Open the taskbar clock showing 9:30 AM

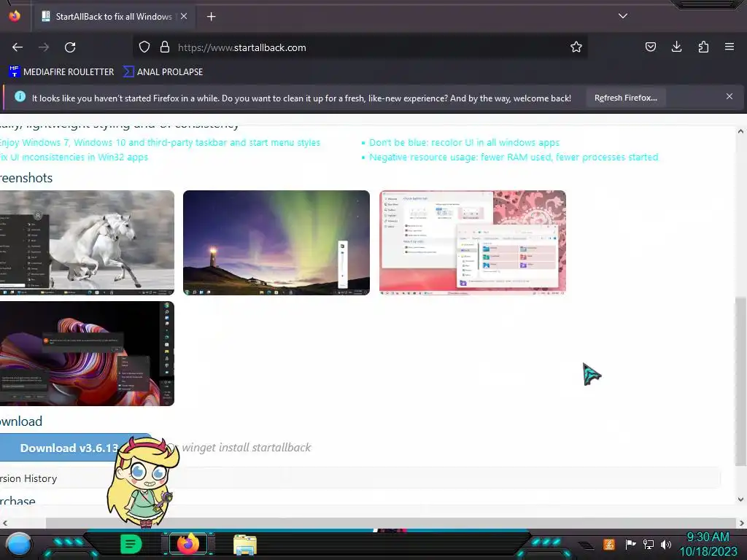click(x=708, y=544)
